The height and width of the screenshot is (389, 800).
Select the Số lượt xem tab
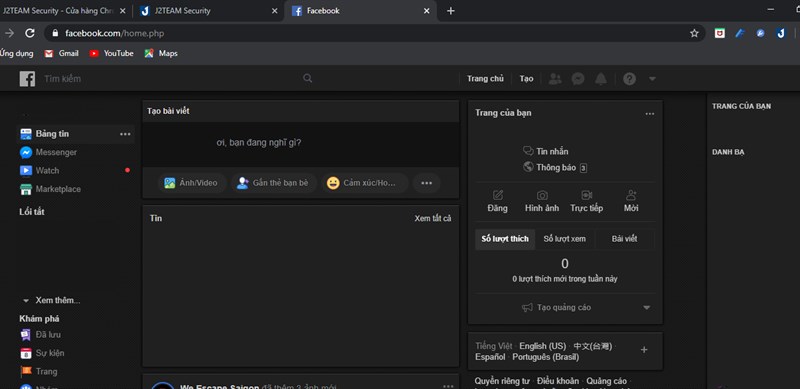click(x=565, y=239)
